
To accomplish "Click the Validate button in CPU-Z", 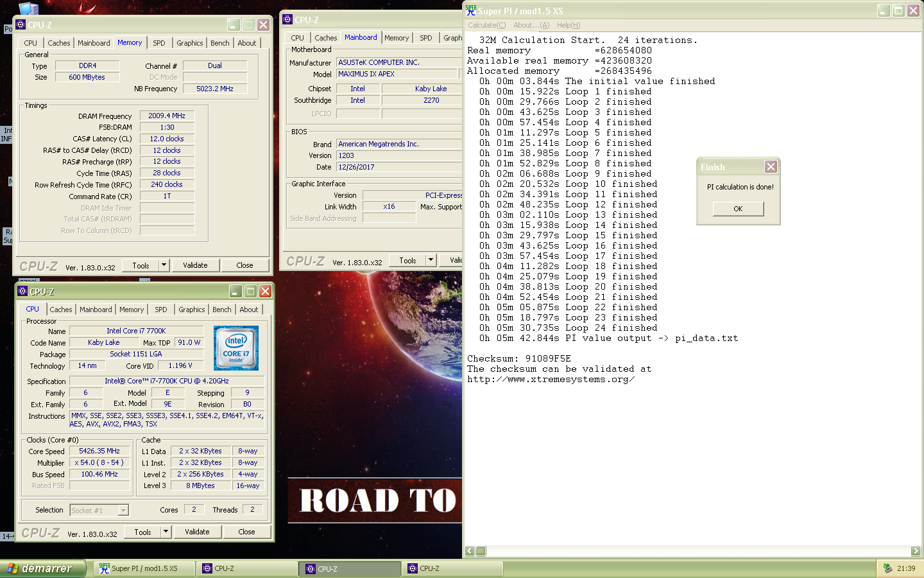I will [x=197, y=531].
